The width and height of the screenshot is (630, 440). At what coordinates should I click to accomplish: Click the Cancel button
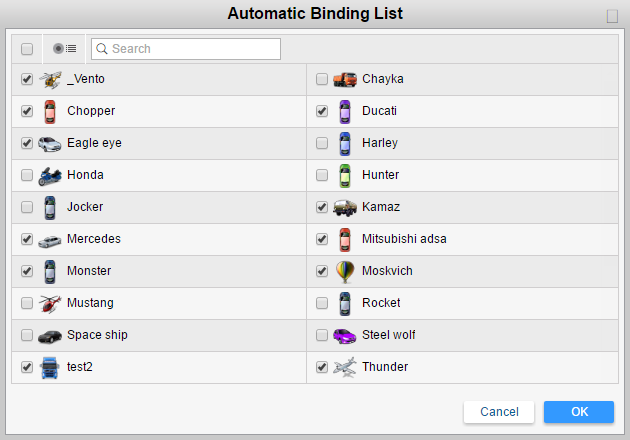pos(499,412)
